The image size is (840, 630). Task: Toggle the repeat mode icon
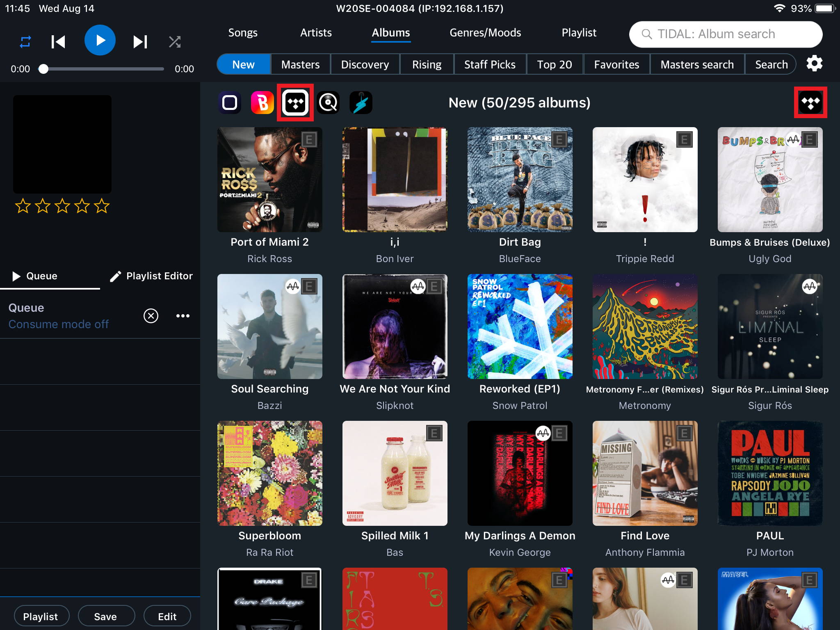tap(25, 41)
